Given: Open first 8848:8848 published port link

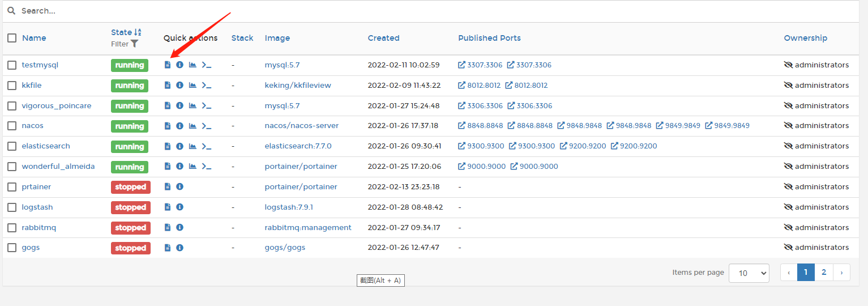Looking at the screenshot, I should (480, 126).
